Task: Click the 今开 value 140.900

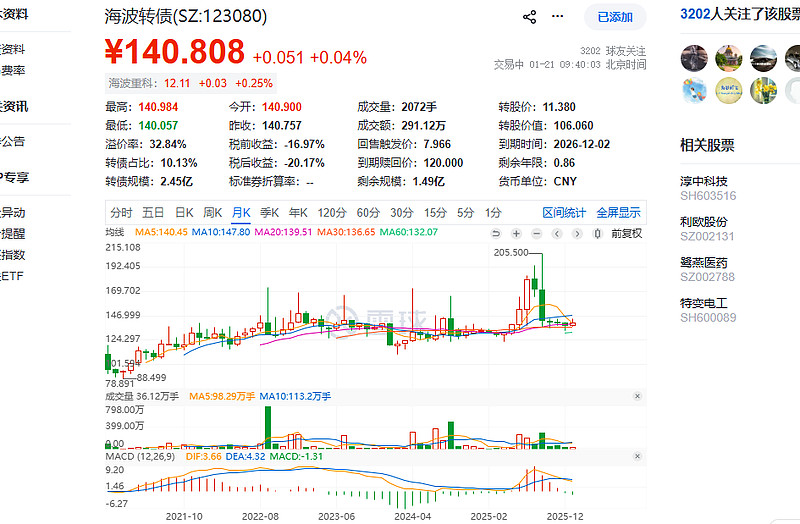Action: pyautogui.click(x=282, y=107)
